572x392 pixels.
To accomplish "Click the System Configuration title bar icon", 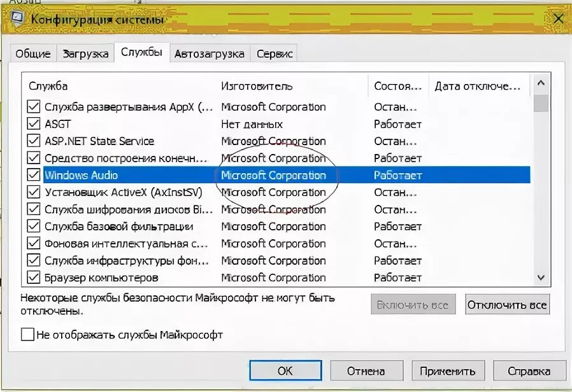I will (x=17, y=18).
